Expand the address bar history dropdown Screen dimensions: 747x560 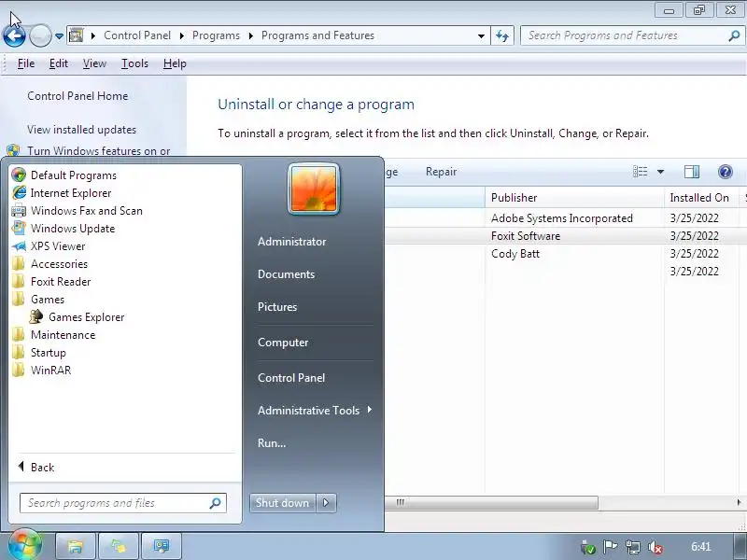pyautogui.click(x=481, y=36)
